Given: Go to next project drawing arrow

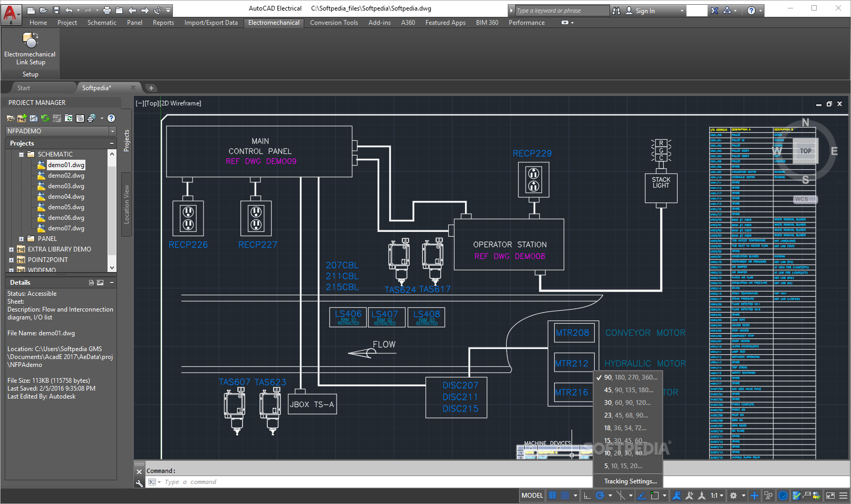Looking at the screenshot, I should coord(144,10).
